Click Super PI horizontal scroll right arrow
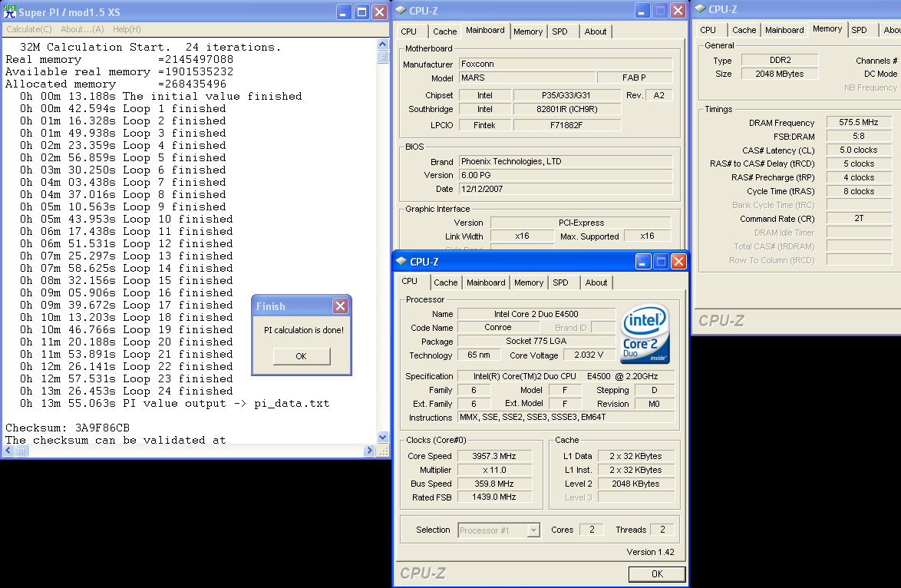The image size is (901, 588). coord(369,451)
